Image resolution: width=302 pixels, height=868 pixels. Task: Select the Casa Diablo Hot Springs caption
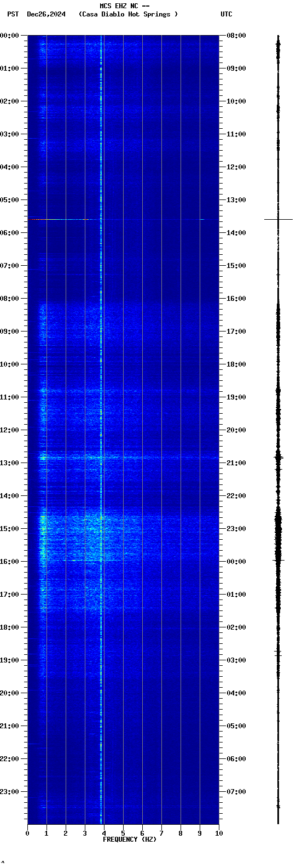(x=128, y=14)
